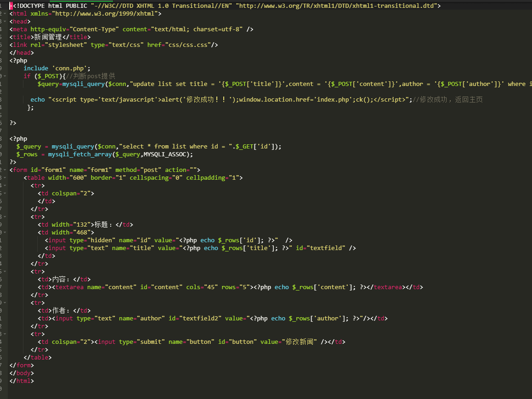This screenshot has width=532, height=399.
Task: Click the $_rows variable assignment
Action: [x=27, y=154]
